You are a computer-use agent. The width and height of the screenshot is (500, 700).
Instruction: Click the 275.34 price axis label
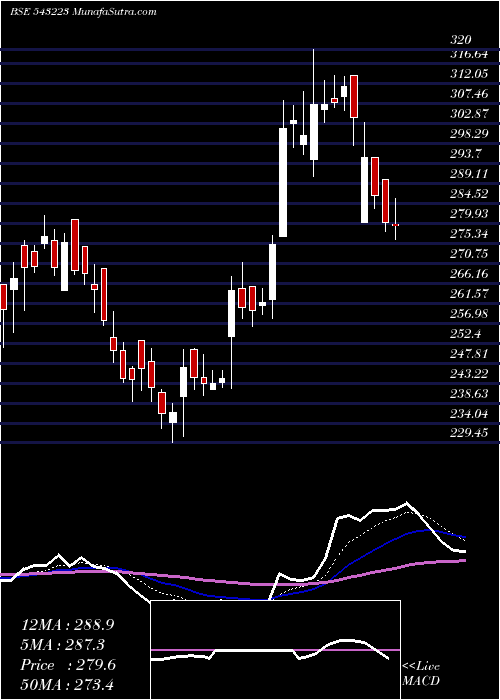[x=469, y=233]
